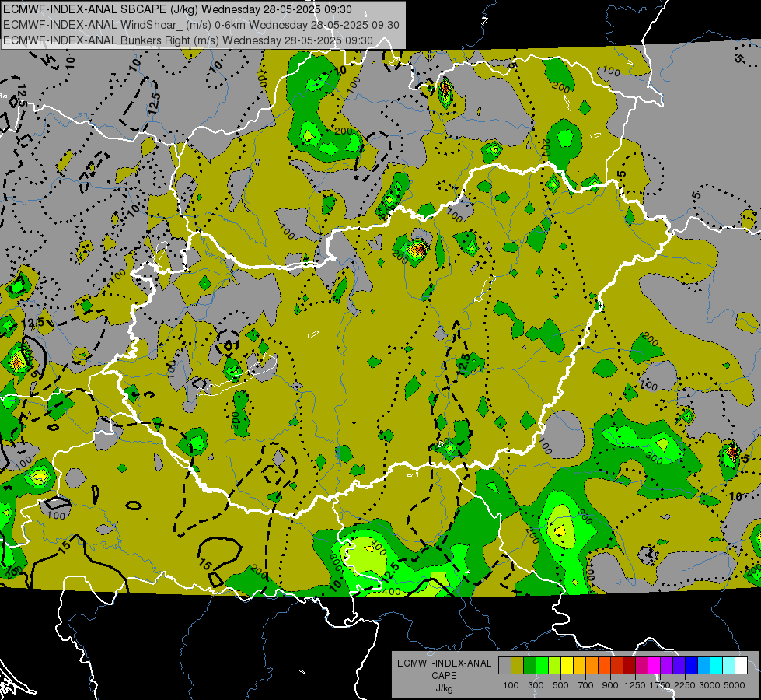Viewport: 761px width, 700px height.
Task: Click the olive swatch in CAPE legend
Action: pyautogui.click(x=517, y=666)
